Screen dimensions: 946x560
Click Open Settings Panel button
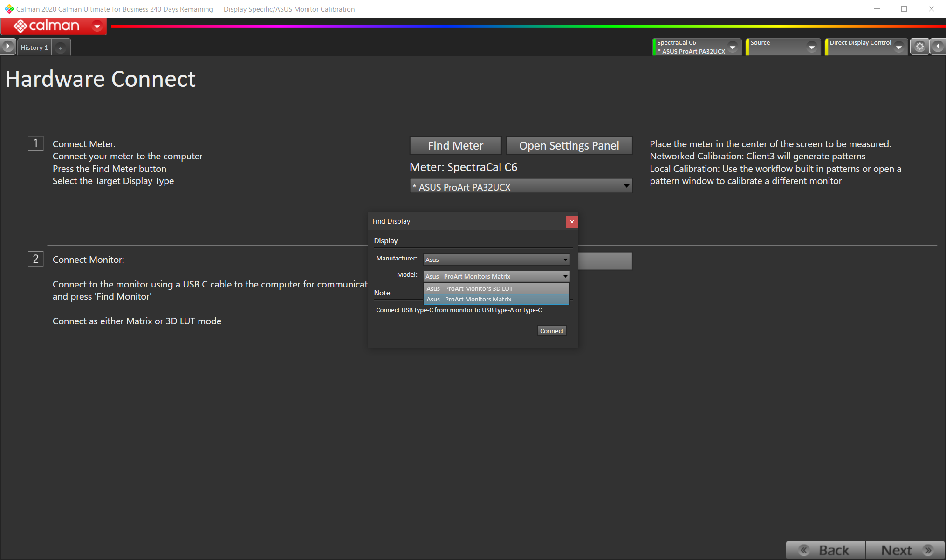pos(569,145)
